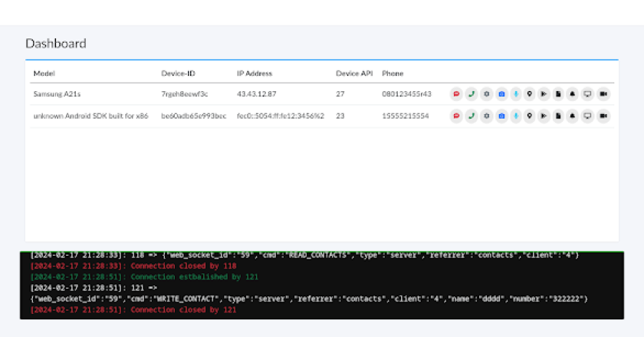Click the Device-ID be60adb65e993bec cell
The height and width of the screenshot is (337, 644).
tap(193, 116)
